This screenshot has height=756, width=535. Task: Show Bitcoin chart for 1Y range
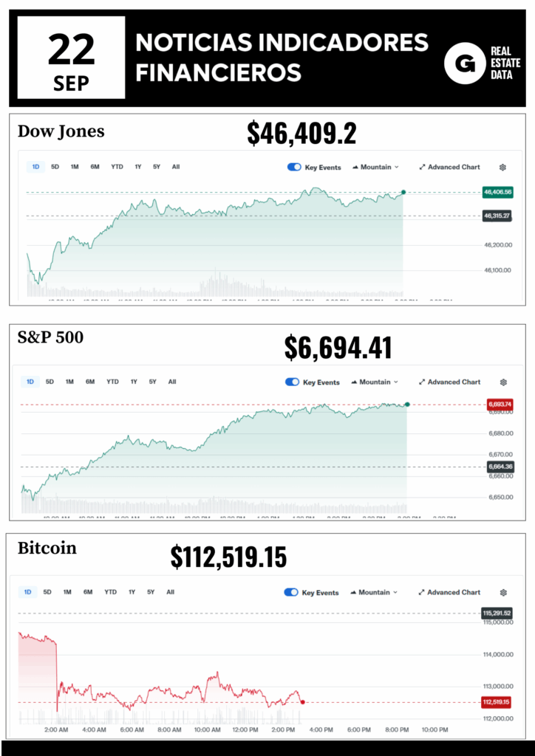coord(132,592)
